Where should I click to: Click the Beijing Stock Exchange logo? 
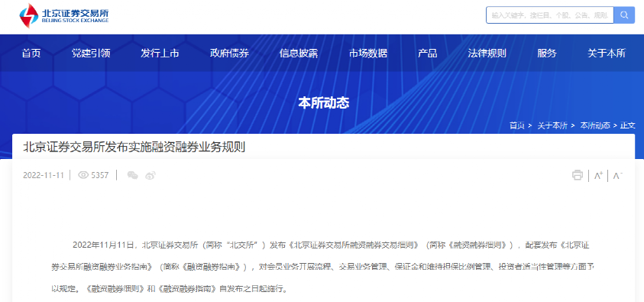pos(64,15)
